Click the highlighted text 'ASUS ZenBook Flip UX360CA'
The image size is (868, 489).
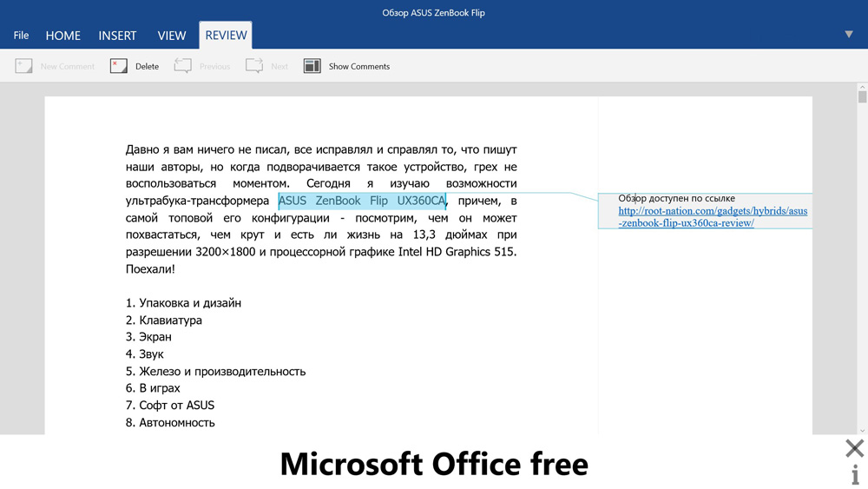[x=362, y=201]
